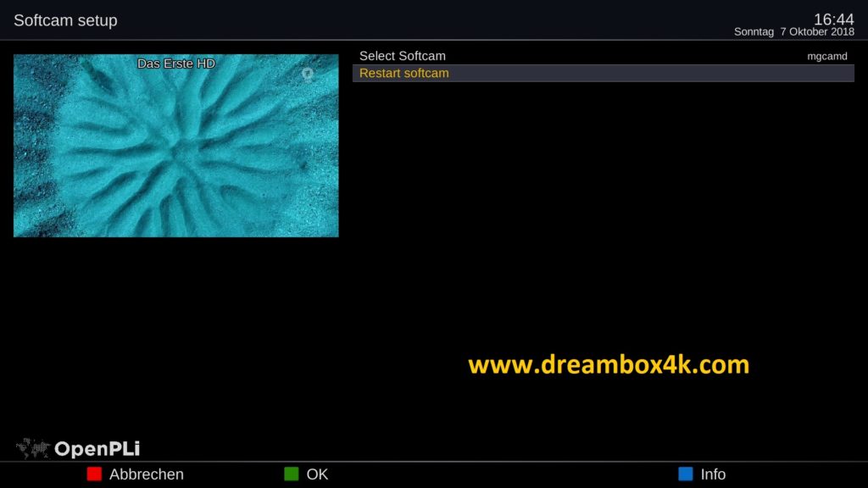Click the OpenPLi logo
The width and height of the screenshot is (868, 488).
(78, 448)
